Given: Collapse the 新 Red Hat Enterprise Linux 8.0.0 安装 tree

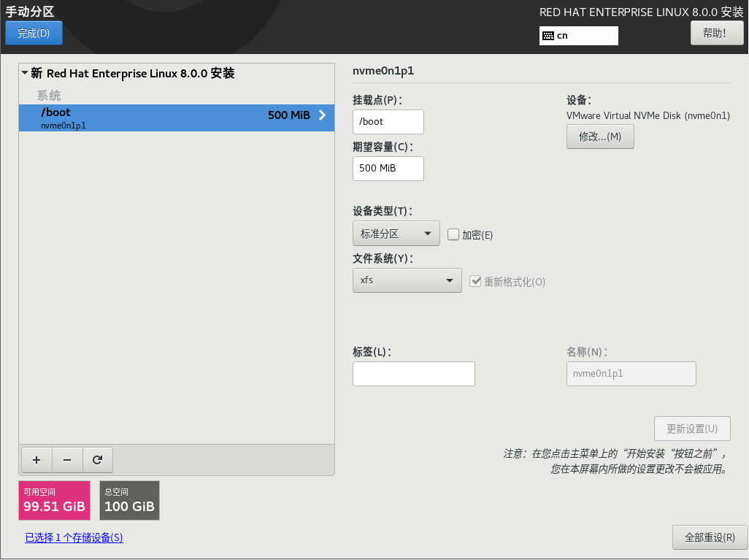Looking at the screenshot, I should [x=25, y=73].
